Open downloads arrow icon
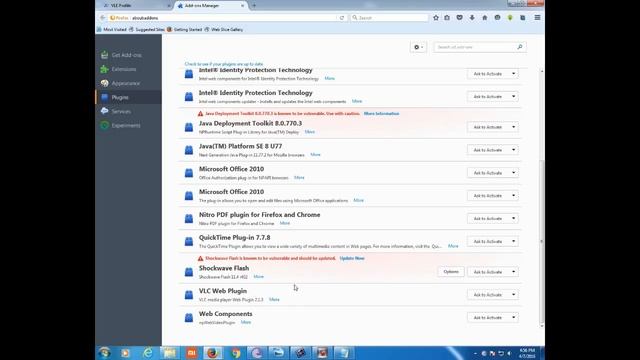 tap(472, 18)
